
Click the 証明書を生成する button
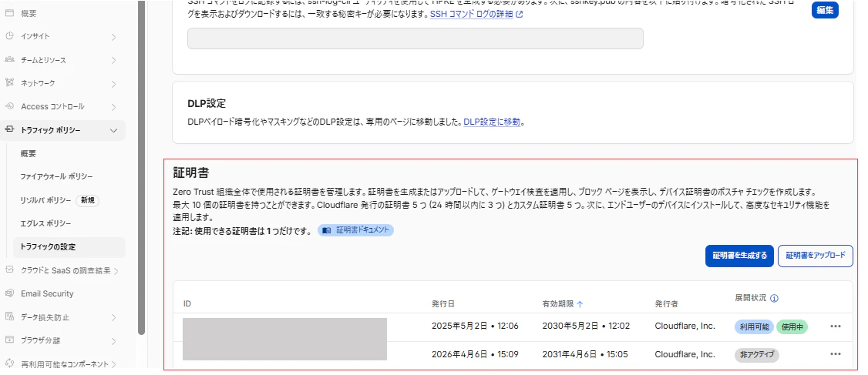(x=739, y=256)
